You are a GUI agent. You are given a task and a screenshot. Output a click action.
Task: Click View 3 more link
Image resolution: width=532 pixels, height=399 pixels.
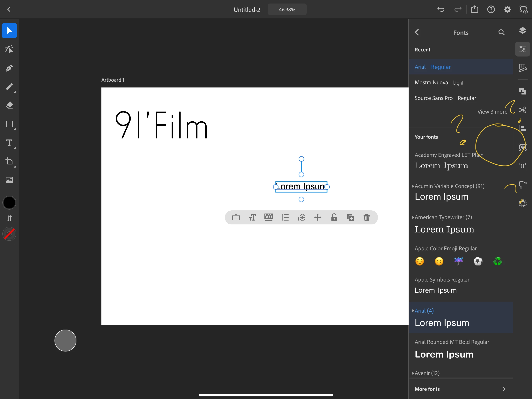pos(492,112)
